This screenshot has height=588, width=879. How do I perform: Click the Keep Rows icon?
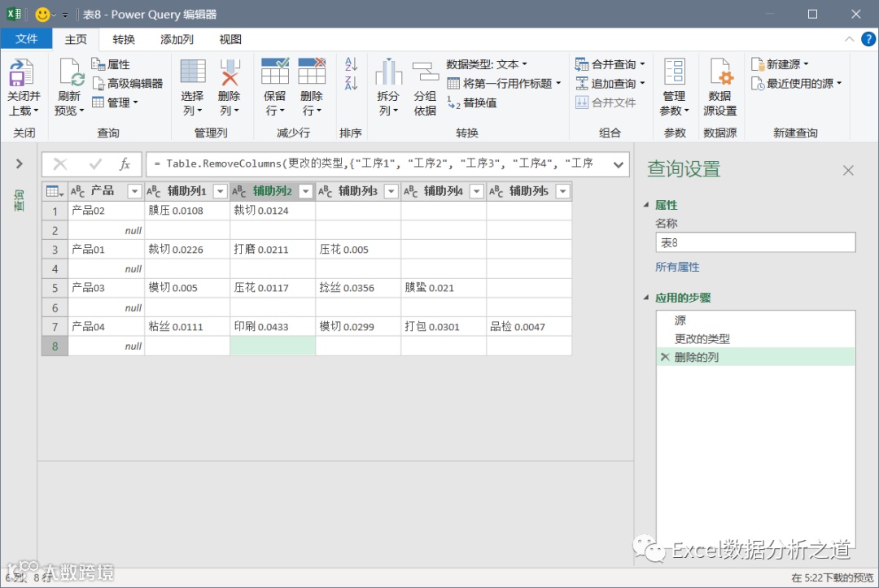coord(275,71)
